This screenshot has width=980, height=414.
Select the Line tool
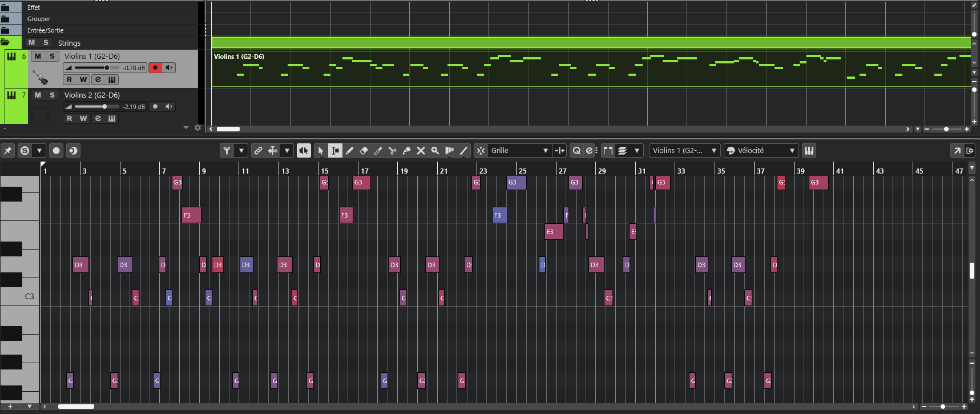pos(463,151)
